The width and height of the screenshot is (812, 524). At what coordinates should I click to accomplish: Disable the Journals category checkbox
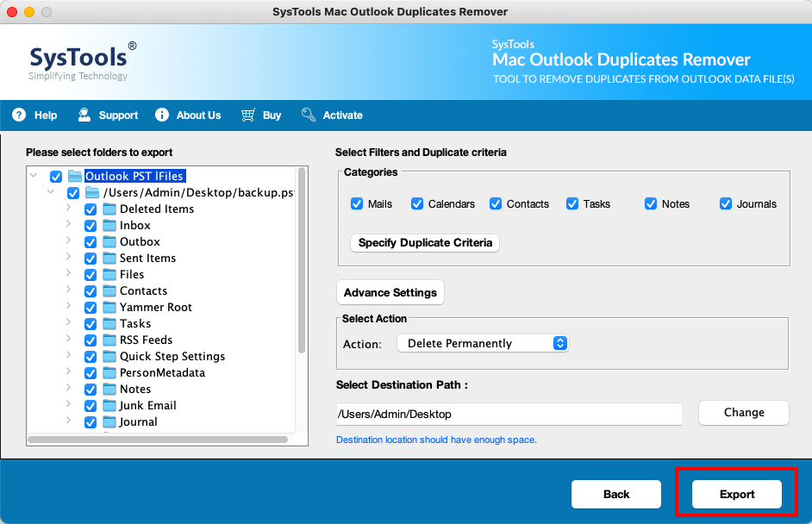click(726, 203)
